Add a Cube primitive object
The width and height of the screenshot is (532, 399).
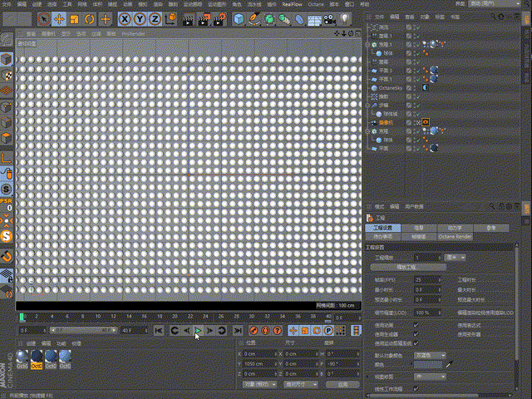tap(239, 19)
